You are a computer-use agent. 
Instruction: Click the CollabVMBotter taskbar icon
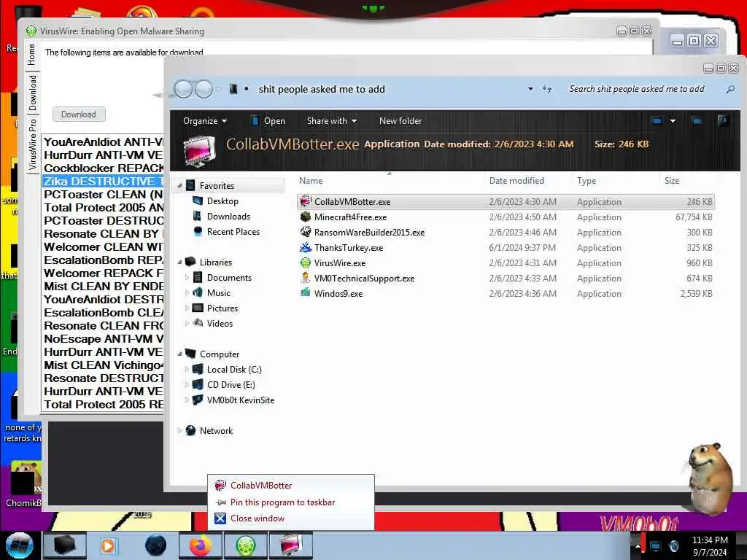coord(291,545)
